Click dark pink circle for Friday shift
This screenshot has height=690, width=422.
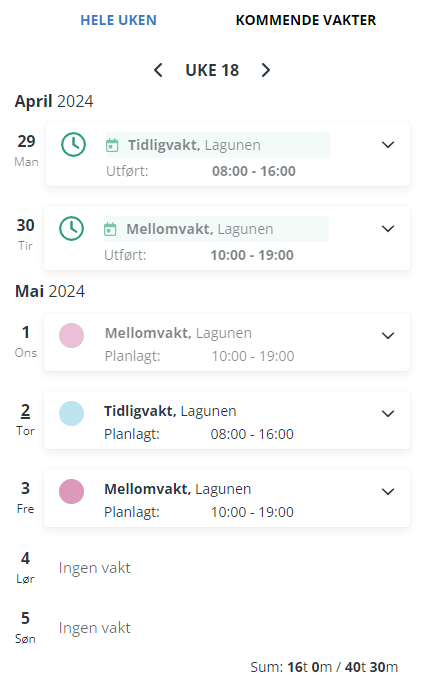click(71, 491)
